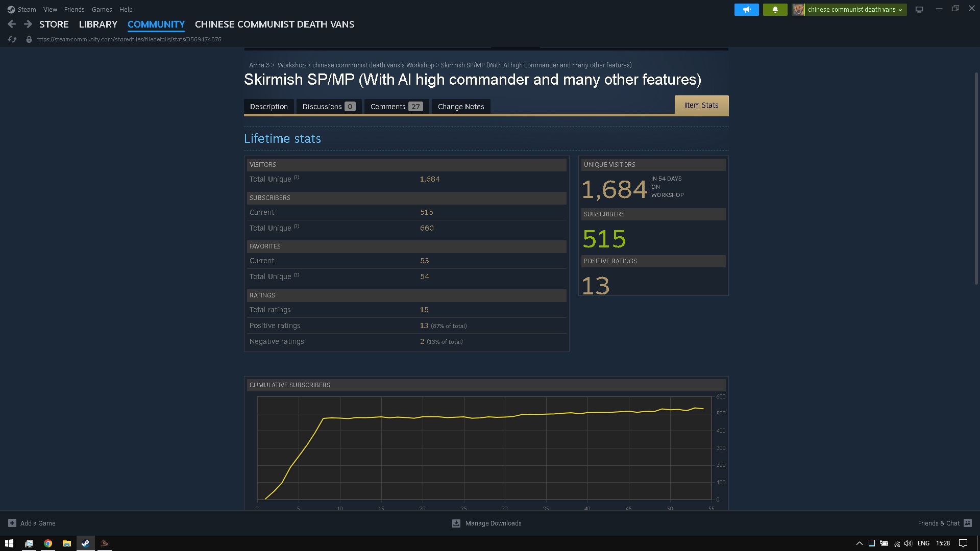This screenshot has width=980, height=551.
Task: Switch to the Change Notes tab
Action: pyautogui.click(x=460, y=107)
